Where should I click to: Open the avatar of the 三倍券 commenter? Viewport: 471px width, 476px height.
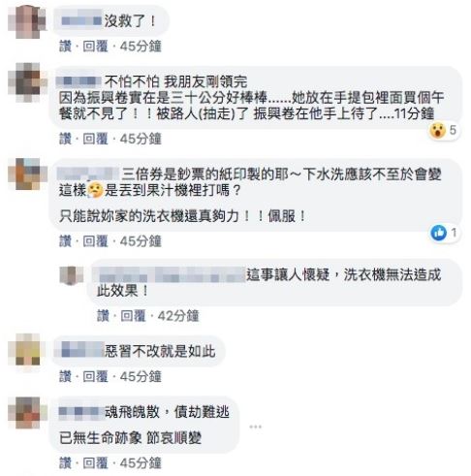coord(27,175)
